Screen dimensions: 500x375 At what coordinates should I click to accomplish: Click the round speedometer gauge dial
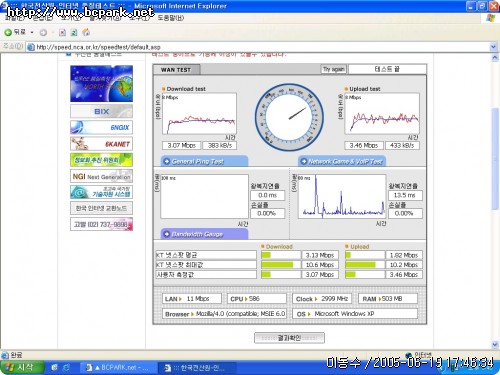[289, 117]
